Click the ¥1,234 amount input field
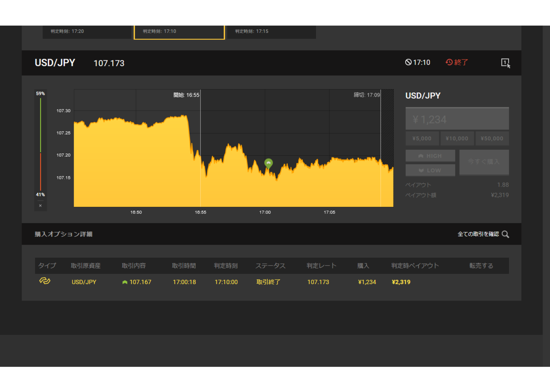 [457, 119]
